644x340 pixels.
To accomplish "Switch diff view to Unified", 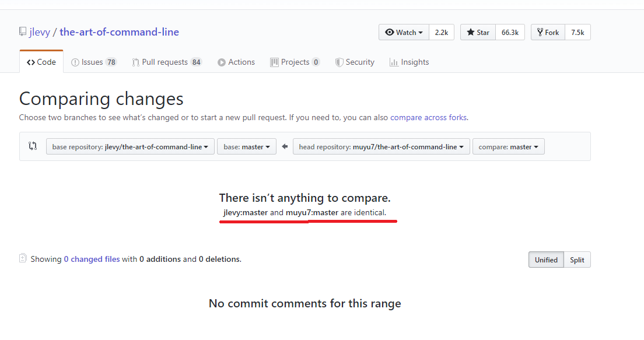I will 546,260.
